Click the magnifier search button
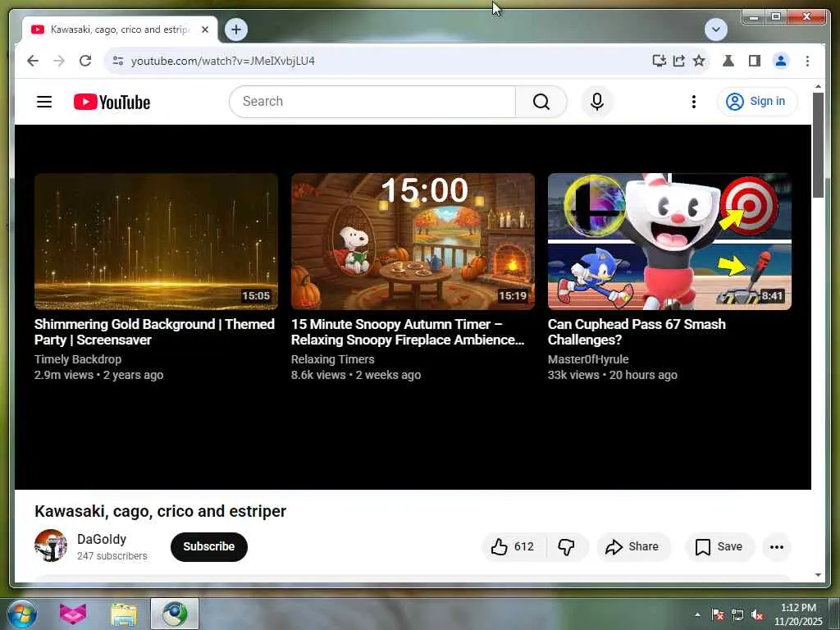Screen dimensions: 840x630 541,102
